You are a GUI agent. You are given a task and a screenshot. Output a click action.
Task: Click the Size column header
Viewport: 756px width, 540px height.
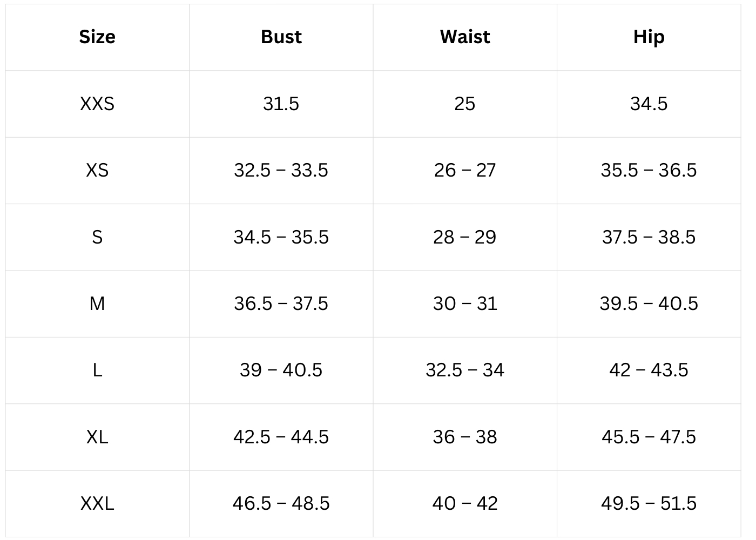coord(97,37)
